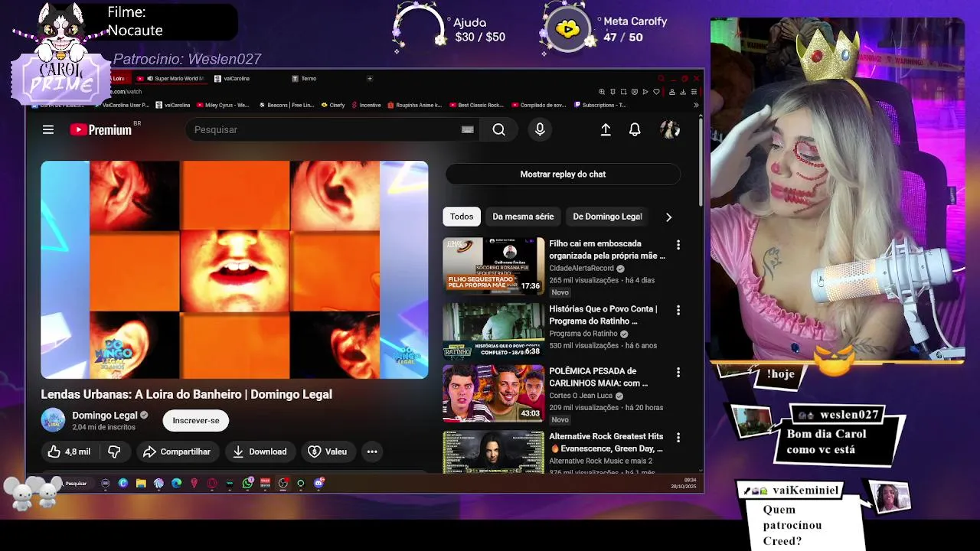
Task: Click the Programa do Ratinho channel name
Action: coord(583,334)
